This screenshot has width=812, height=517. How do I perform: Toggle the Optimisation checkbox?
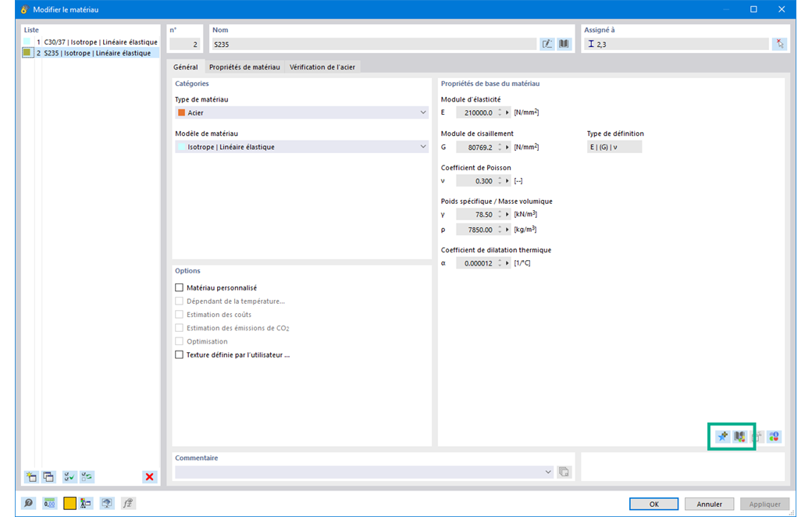179,341
